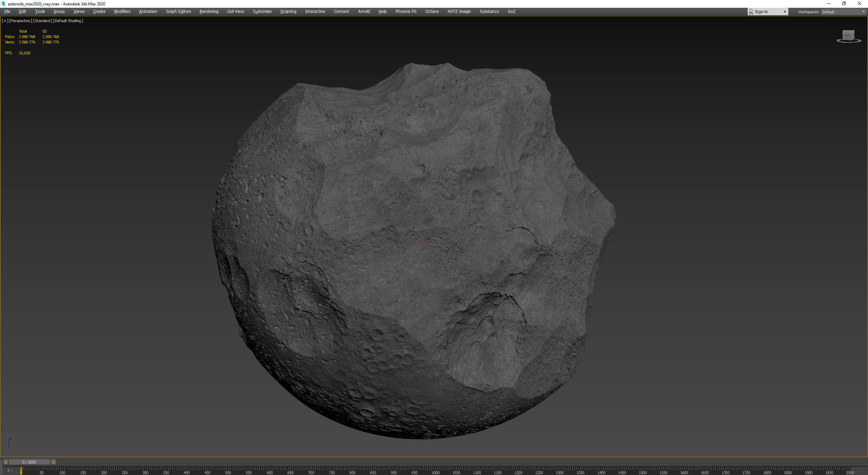Open the Scripting menu
Viewport: 868px width, 475px height.
point(288,12)
